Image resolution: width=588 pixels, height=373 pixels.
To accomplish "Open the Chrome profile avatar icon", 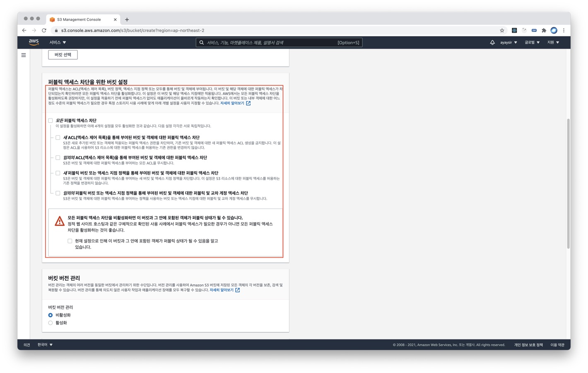I will coord(554,30).
